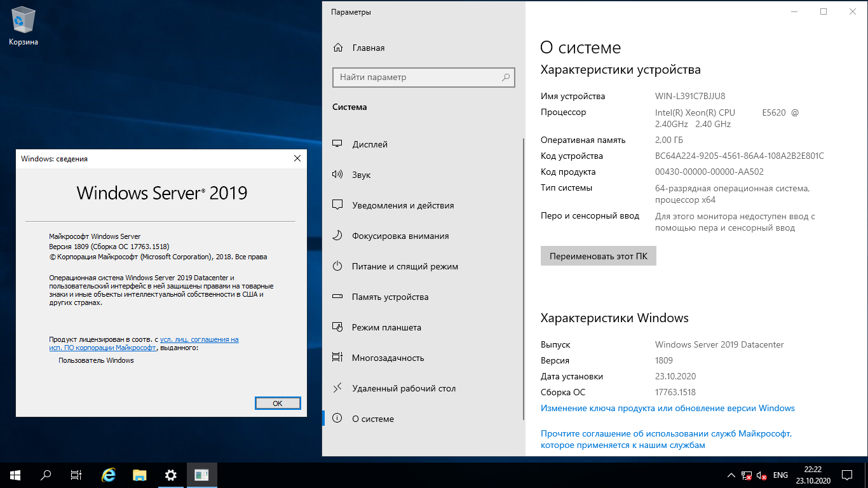Open the Recycle Bin (Корзина) desktop icon
The image size is (868, 488).
[x=24, y=25]
